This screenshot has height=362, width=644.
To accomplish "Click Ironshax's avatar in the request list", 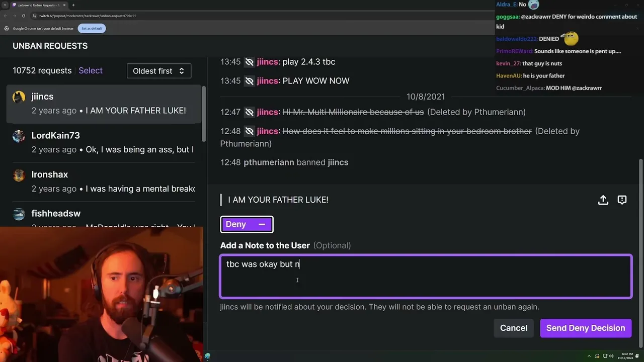I will click(x=19, y=175).
